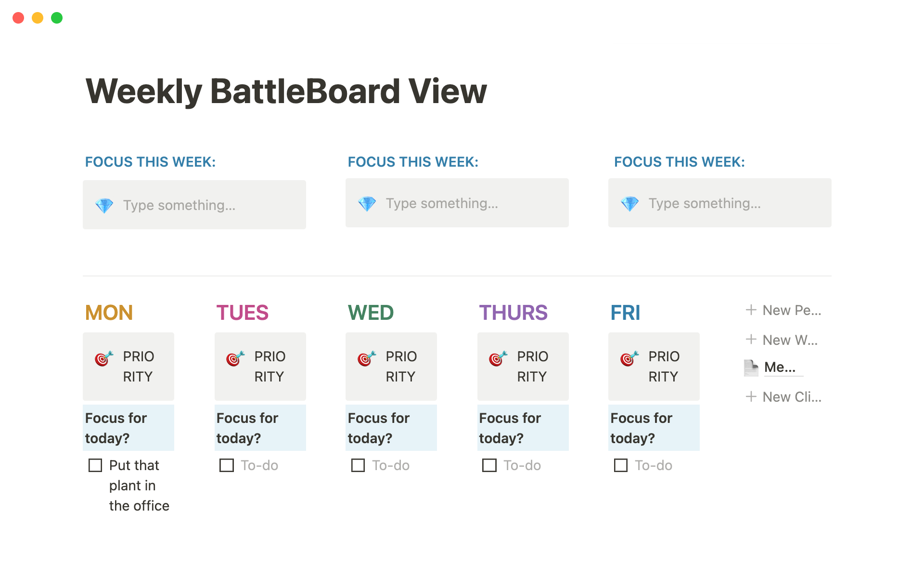Add a new item with '+ New Cli...'
Image resolution: width=924 pixels, height=578 pixels.
tap(783, 397)
